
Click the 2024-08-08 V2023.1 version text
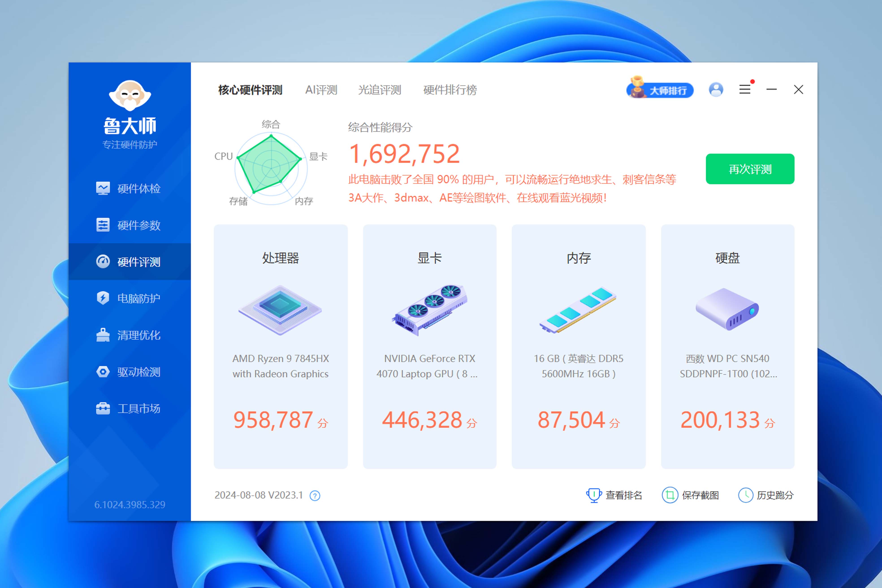[259, 495]
